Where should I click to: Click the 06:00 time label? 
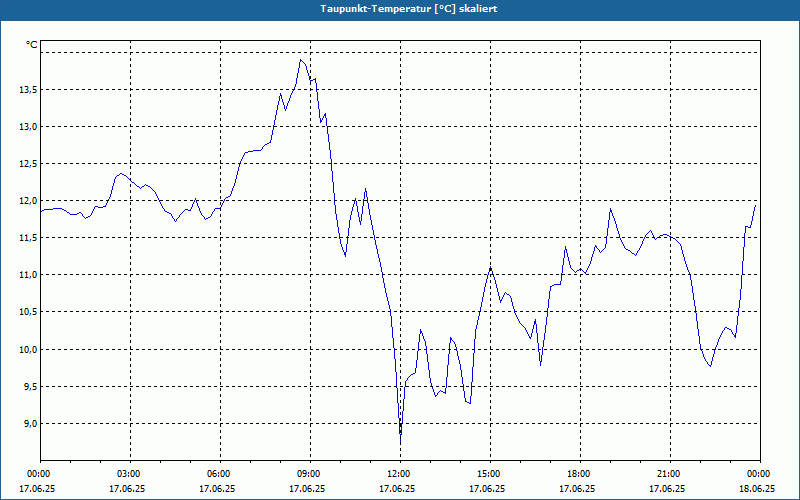click(220, 474)
